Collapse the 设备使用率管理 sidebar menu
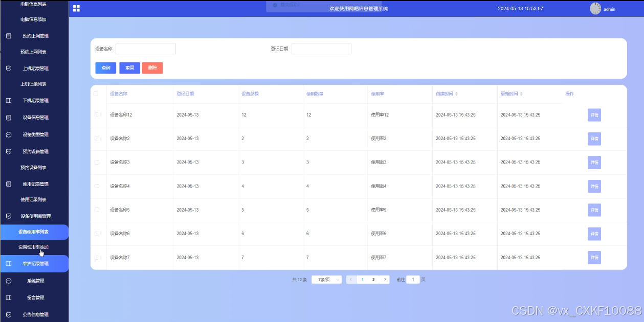Viewport: 644px width, 322px height. coord(34,216)
